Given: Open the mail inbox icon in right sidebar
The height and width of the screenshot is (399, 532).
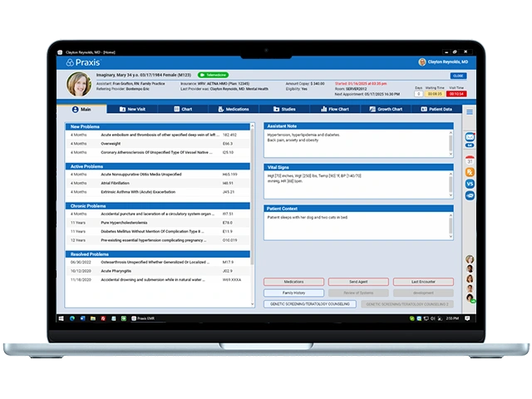Looking at the screenshot, I should coord(470,136).
